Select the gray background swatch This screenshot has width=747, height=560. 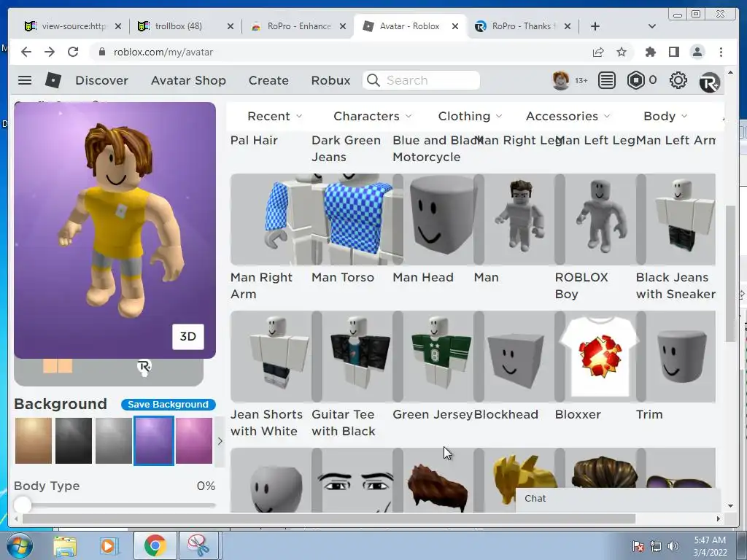[x=113, y=440]
